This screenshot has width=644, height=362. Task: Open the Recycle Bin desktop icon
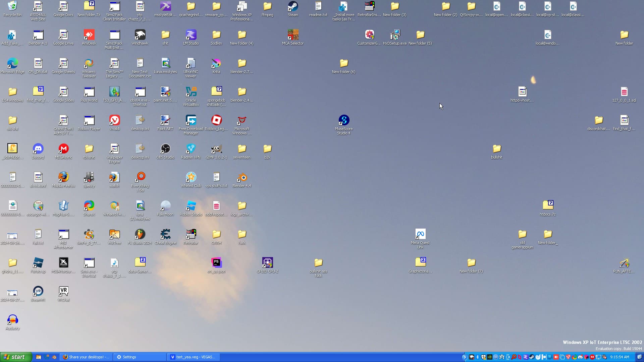tap(12, 9)
